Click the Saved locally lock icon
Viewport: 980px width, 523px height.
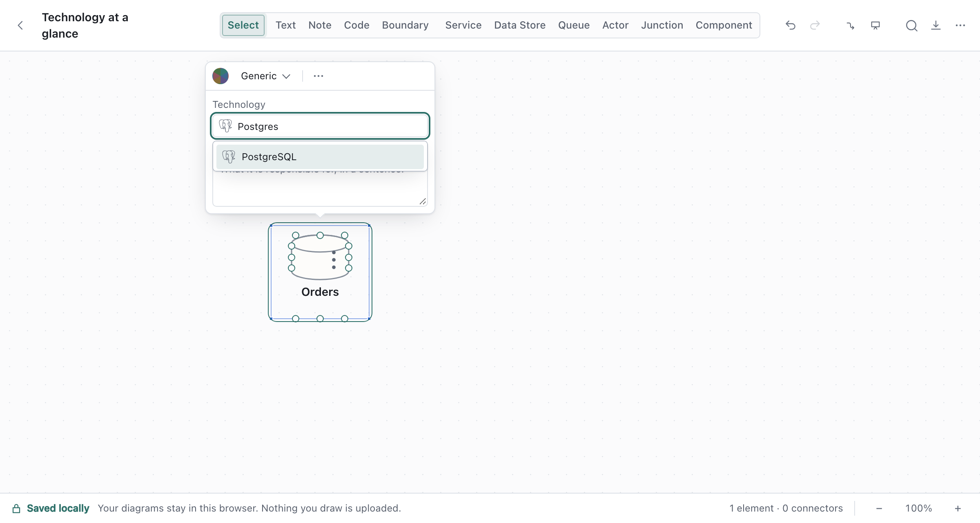click(x=16, y=508)
